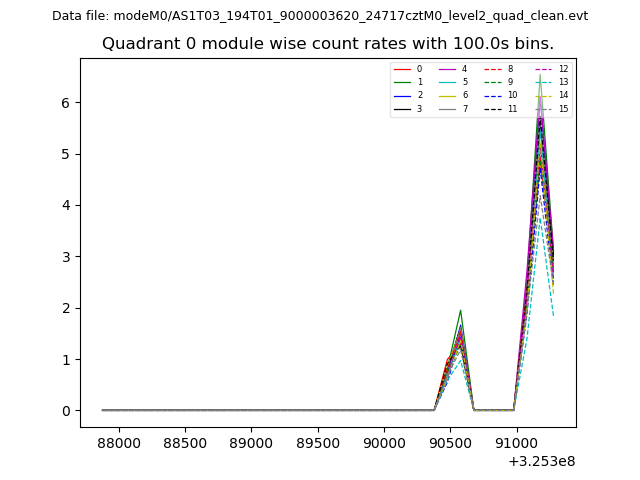Click the x-axis tick label 88000
The image size is (640, 480).
click(120, 443)
